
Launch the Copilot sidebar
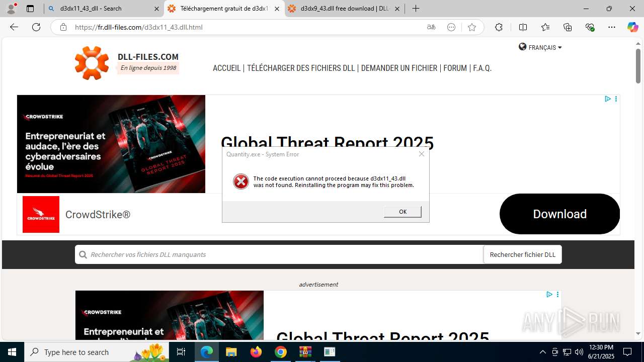point(632,27)
